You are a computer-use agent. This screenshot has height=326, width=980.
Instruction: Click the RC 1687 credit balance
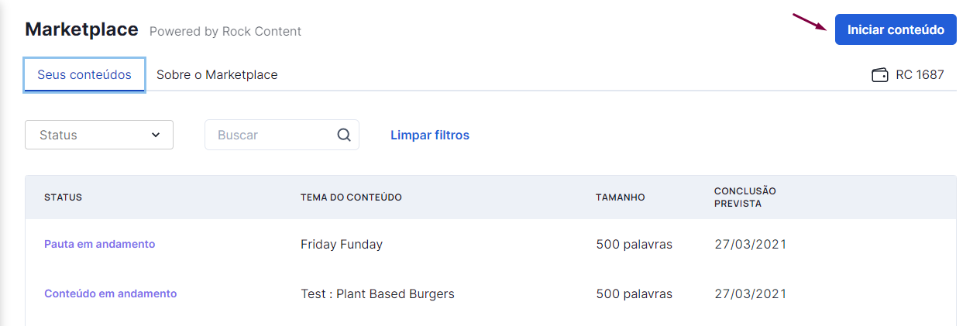coord(920,75)
